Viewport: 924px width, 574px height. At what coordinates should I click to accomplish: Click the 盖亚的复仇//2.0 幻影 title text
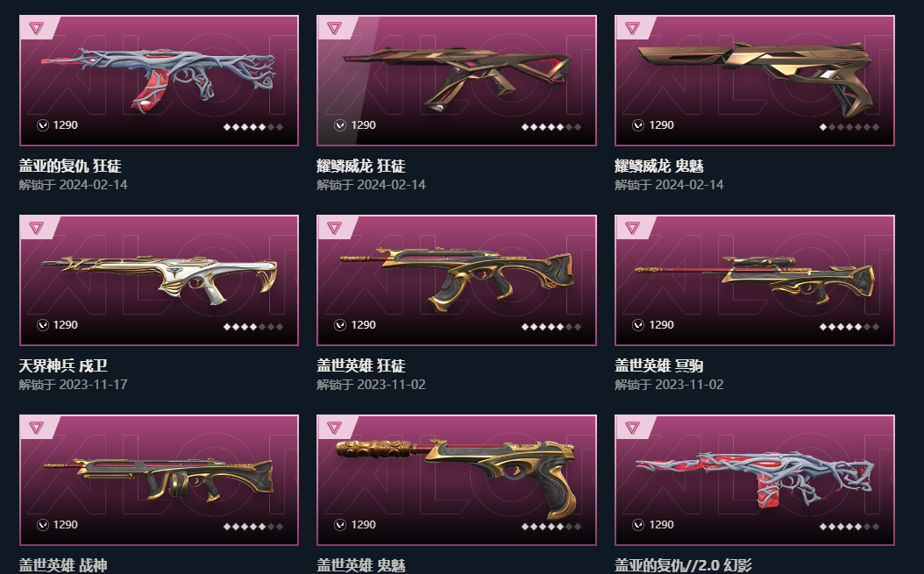click(683, 566)
